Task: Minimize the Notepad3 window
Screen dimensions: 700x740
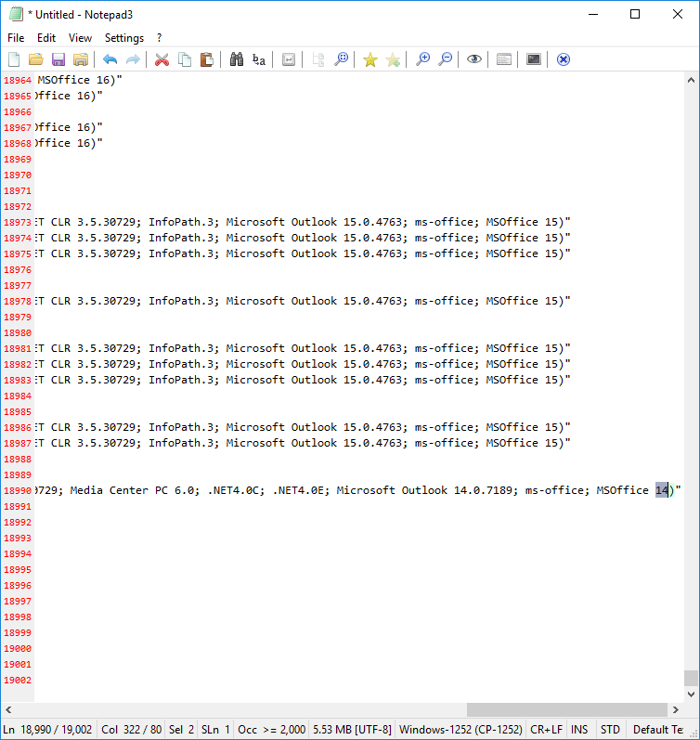Action: (593, 14)
